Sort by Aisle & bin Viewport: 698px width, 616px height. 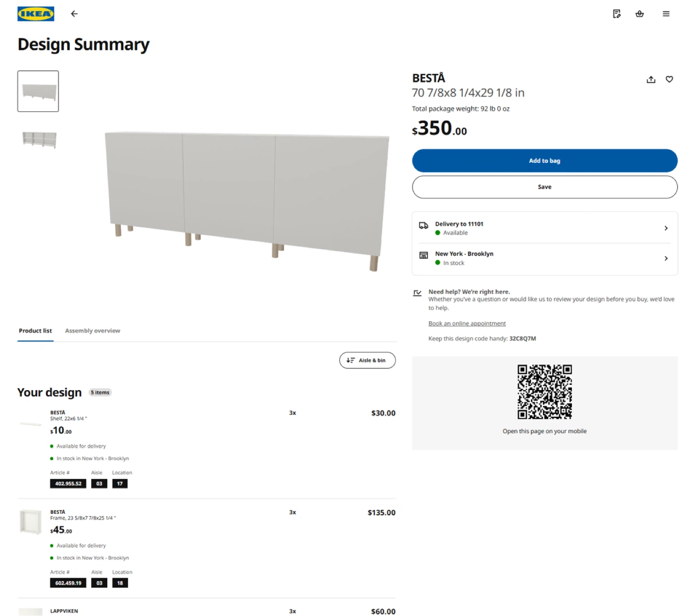tap(367, 361)
